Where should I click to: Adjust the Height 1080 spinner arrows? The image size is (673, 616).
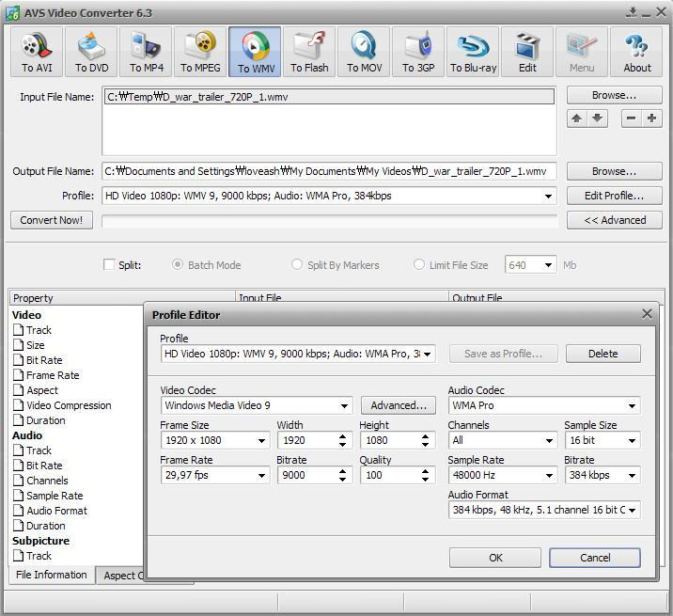tap(425, 440)
